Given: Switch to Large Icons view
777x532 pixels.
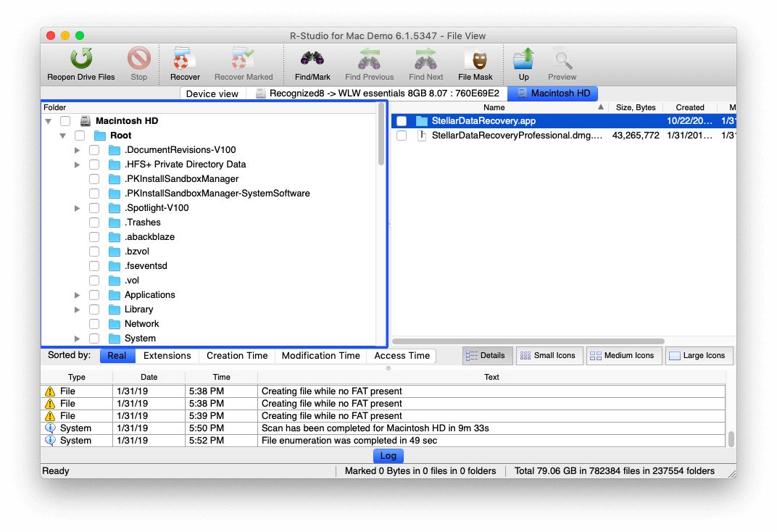Looking at the screenshot, I should tap(699, 356).
